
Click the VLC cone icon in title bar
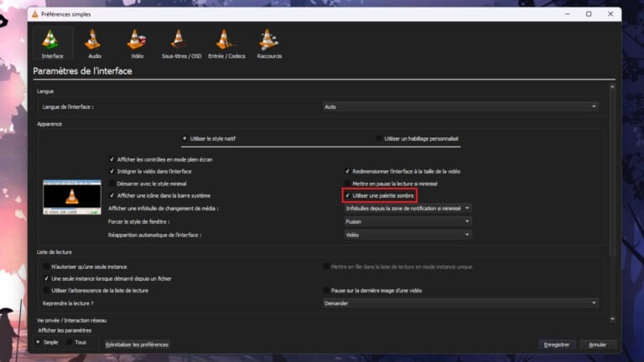35,14
